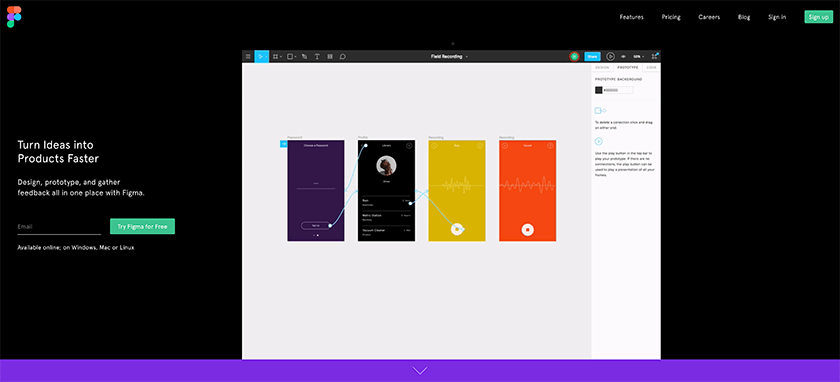The height and width of the screenshot is (382, 840).
Task: Click the top-right circle icon in Profile frame
Action: [x=409, y=146]
